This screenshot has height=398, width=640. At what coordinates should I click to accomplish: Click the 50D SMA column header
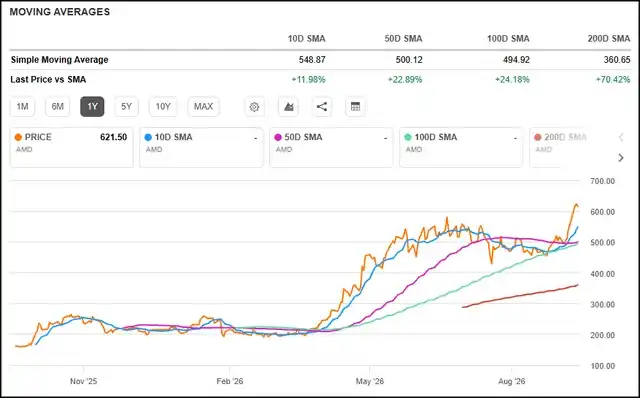403,39
